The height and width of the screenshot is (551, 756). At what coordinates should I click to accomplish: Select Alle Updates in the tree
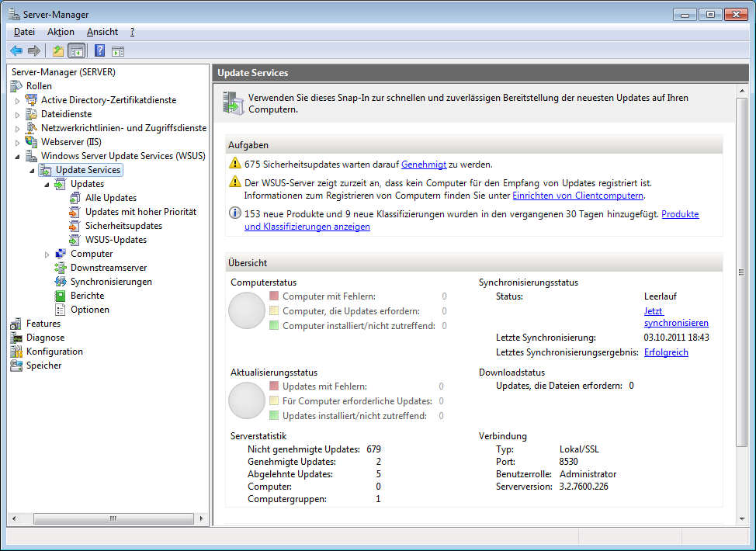111,198
